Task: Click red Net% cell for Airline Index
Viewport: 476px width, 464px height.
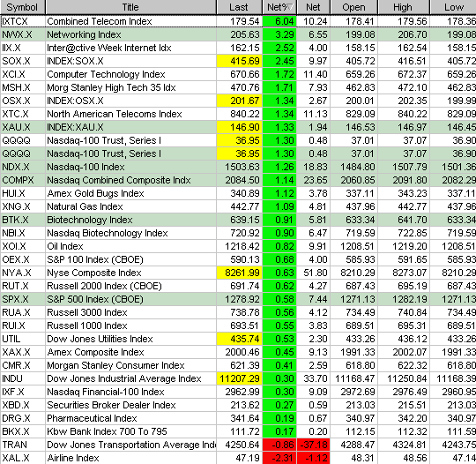Action: pyautogui.click(x=279, y=458)
